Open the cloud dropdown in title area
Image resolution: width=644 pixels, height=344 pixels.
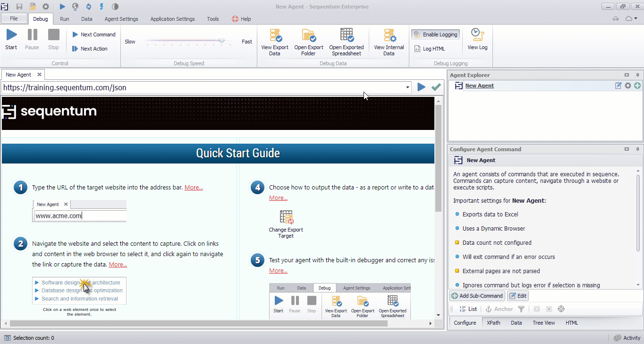pos(631,19)
